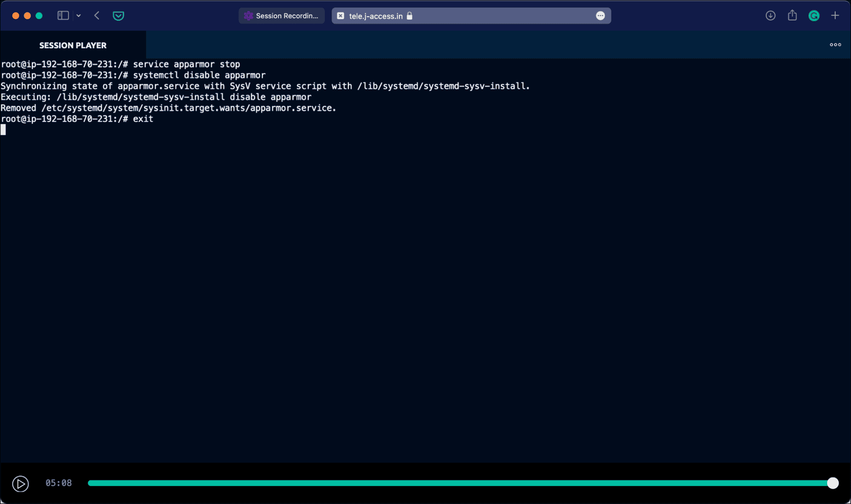This screenshot has height=504, width=851.
Task: Seek to the middle of the progress bar
Action: point(460,483)
